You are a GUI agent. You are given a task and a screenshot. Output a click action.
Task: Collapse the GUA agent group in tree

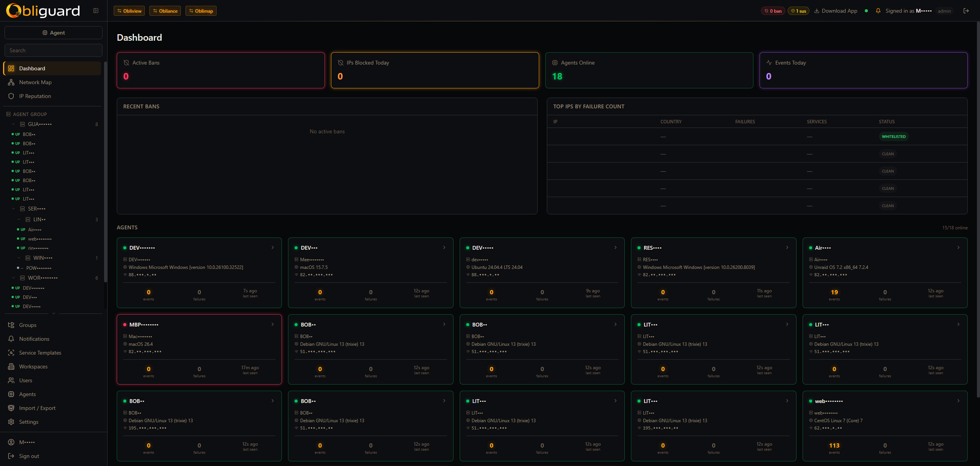(x=14, y=124)
